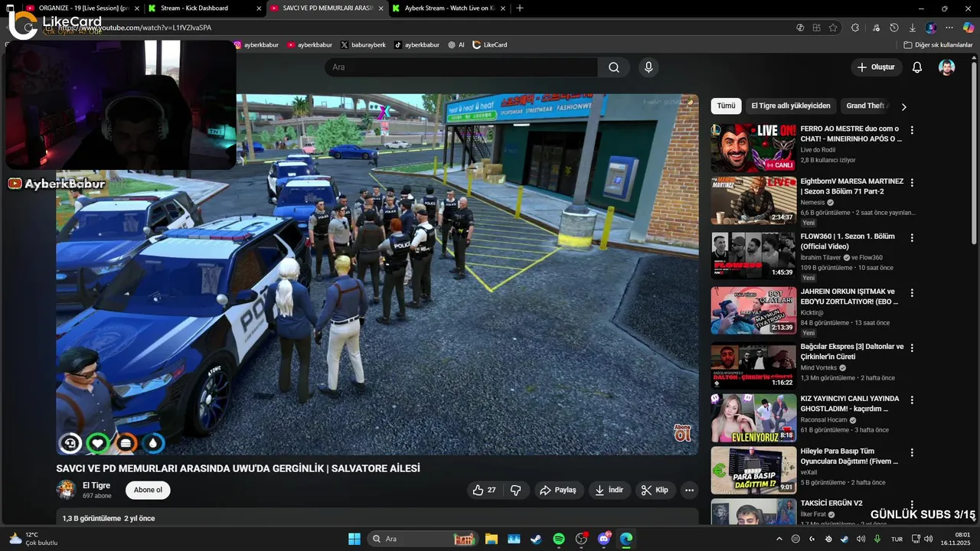Open EightbornV MARESA MARTINEZ thumbnail
Image resolution: width=980 pixels, height=551 pixels.
tap(753, 201)
